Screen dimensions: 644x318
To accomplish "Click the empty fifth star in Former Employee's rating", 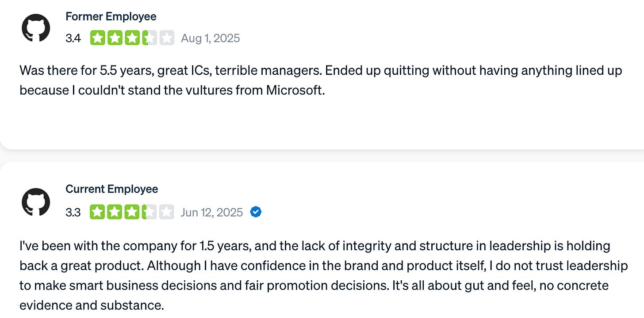I will click(166, 38).
